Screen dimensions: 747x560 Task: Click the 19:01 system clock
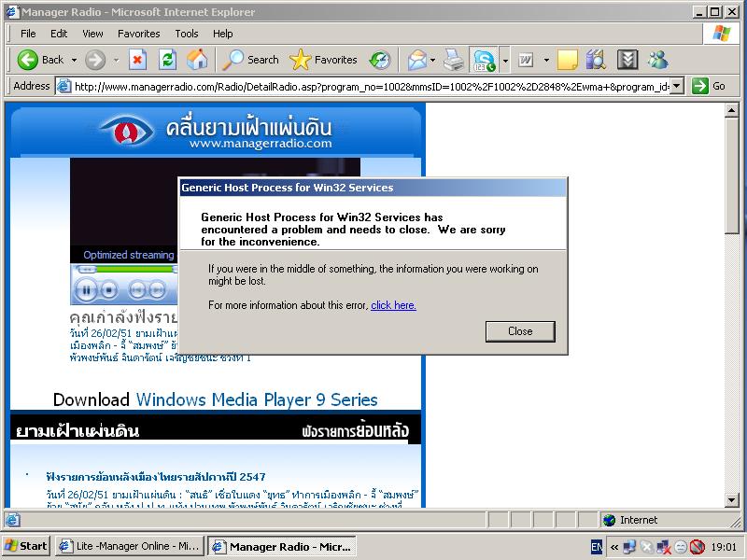pos(724,547)
